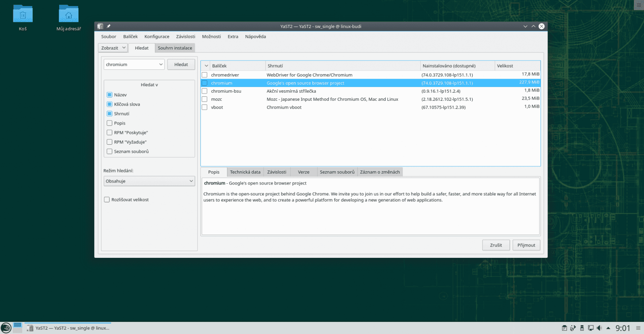
Task: Mark chromedriver package checkbox
Action: click(204, 75)
